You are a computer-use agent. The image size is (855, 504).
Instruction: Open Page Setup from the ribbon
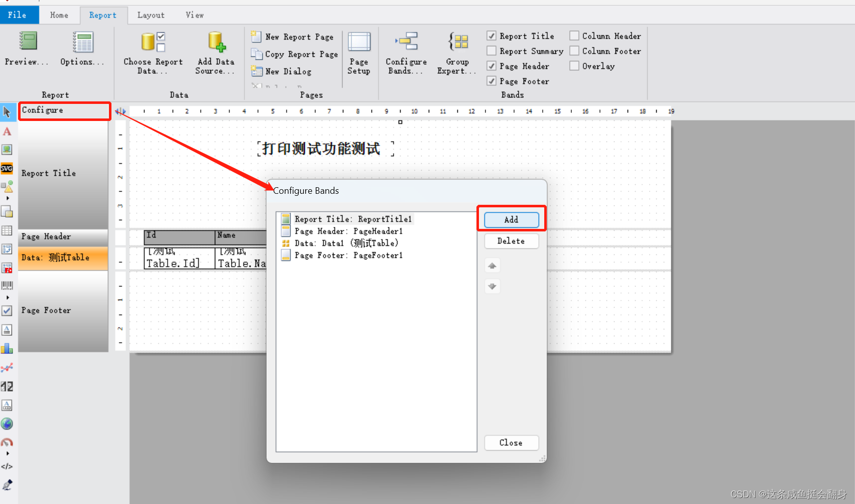pyautogui.click(x=359, y=53)
